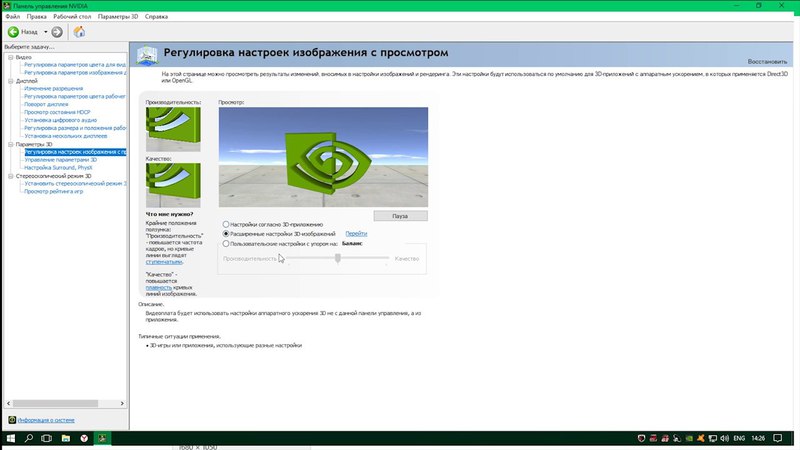The width and height of the screenshot is (800, 450).
Task: Collapse Стереоскопический режим 3D tree node
Action: point(11,176)
